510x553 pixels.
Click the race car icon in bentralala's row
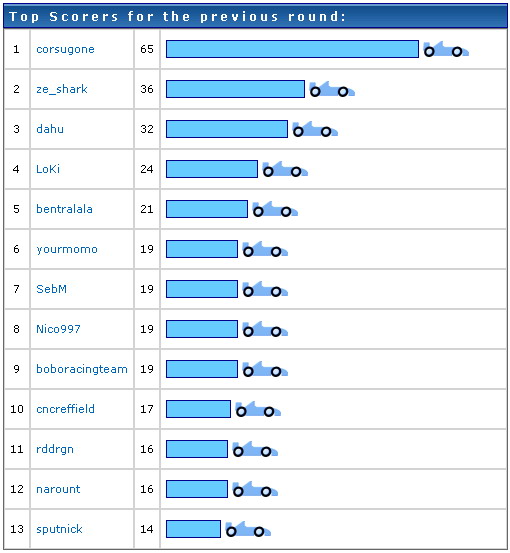pos(275,209)
